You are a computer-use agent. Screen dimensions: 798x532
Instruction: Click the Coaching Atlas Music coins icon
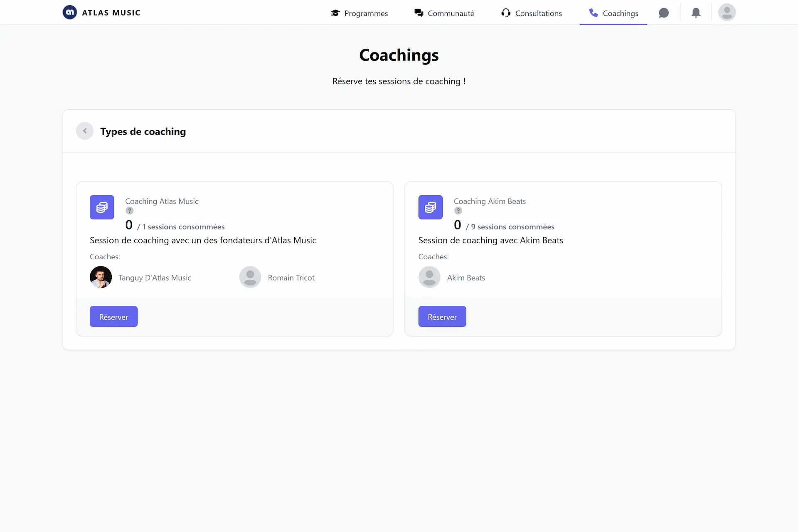(x=102, y=207)
